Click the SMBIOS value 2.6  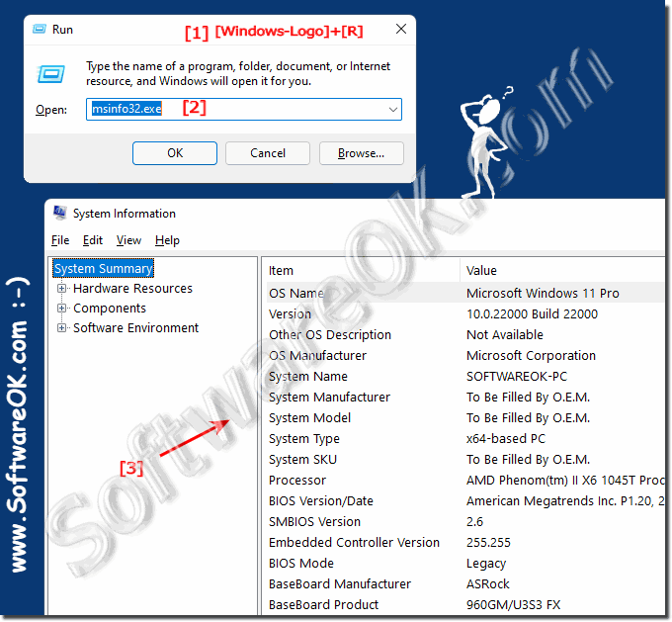(474, 521)
